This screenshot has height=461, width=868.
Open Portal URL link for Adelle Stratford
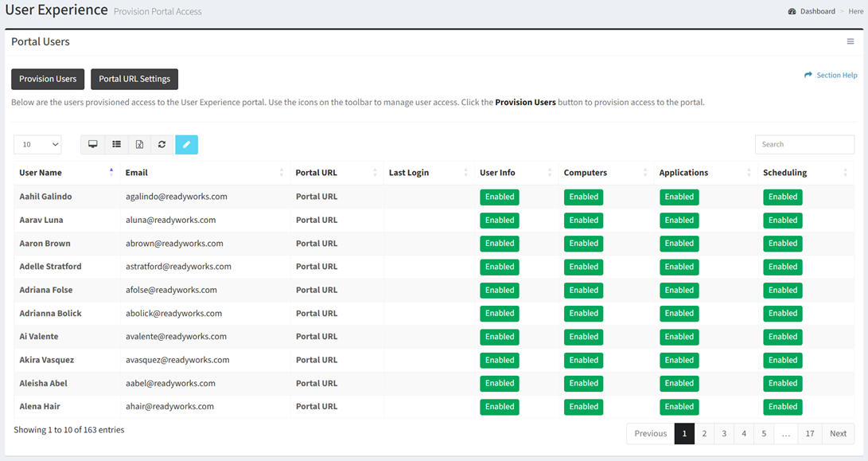click(316, 267)
